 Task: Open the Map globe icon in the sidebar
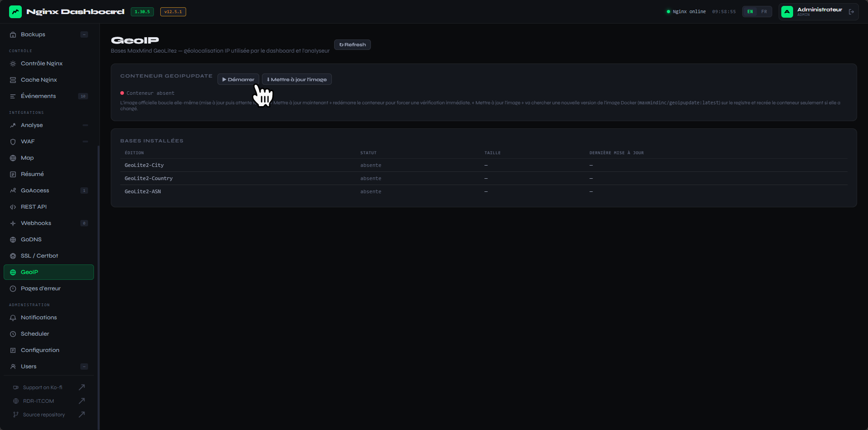[13, 158]
